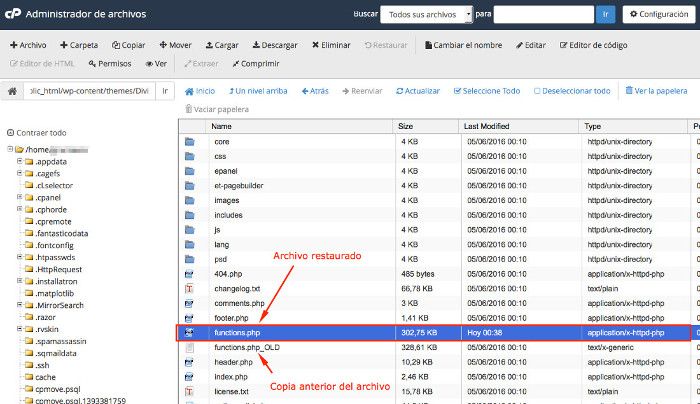Open the Todos sus archivos search dropdown
This screenshot has height=404, width=700.
click(x=426, y=14)
